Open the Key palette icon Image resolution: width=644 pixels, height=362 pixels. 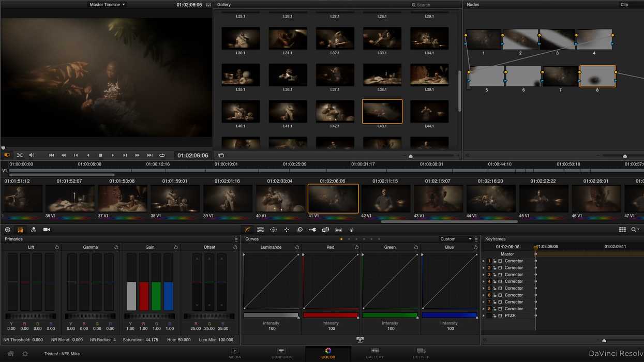312,230
